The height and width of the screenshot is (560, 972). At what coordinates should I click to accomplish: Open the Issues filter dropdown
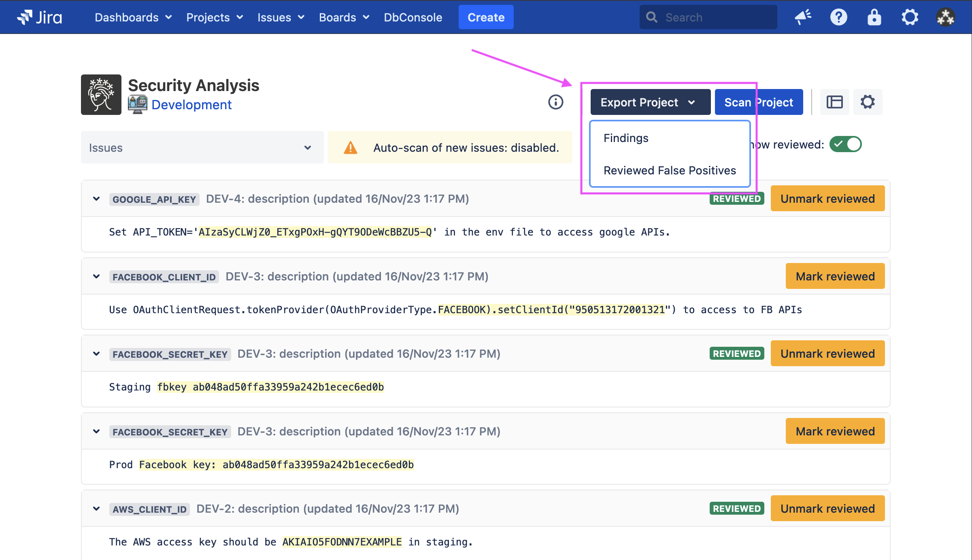[202, 148]
